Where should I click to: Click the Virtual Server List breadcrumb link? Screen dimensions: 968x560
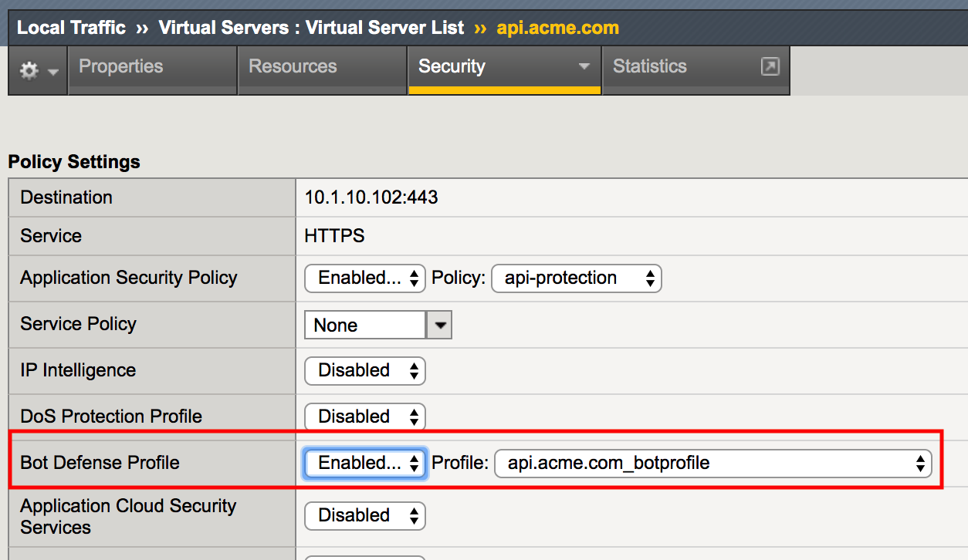312,29
